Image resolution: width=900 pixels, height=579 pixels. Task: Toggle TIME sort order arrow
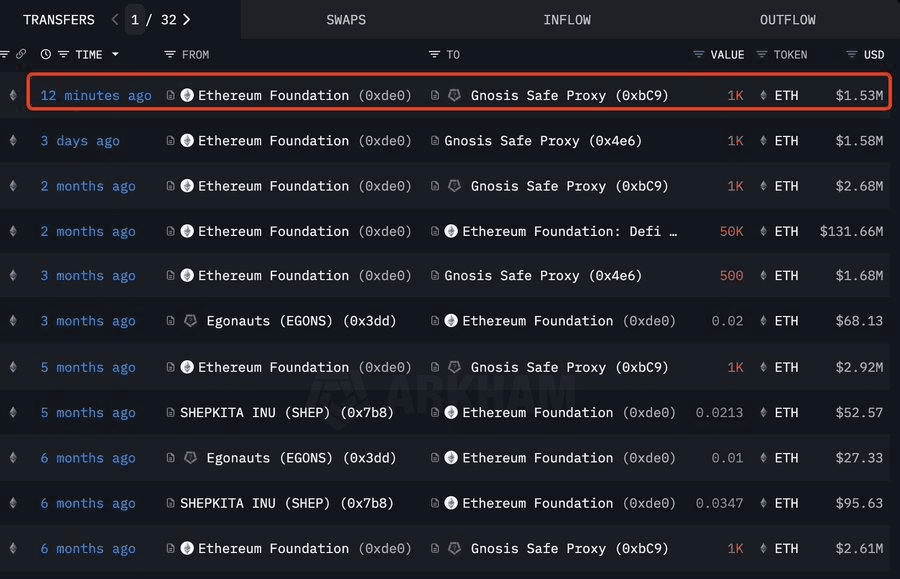[x=115, y=54]
